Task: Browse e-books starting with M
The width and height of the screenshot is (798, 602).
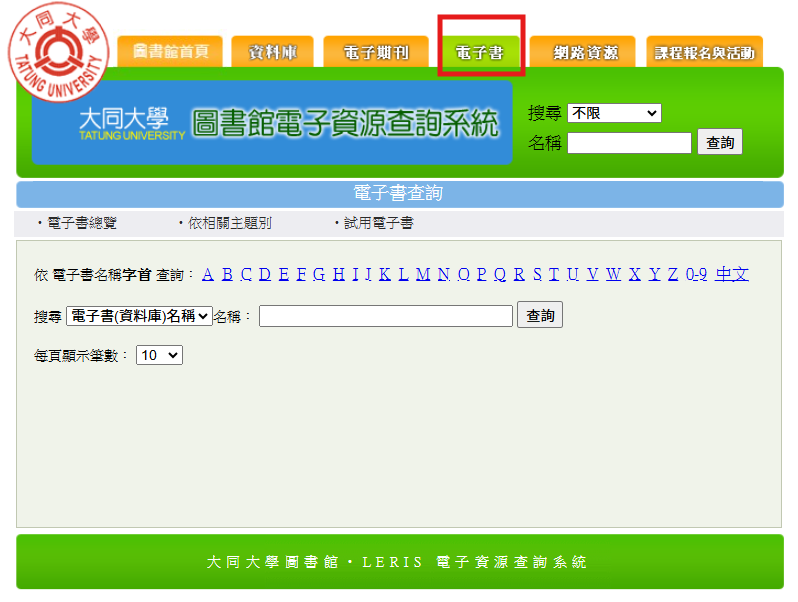Action: tap(423, 274)
